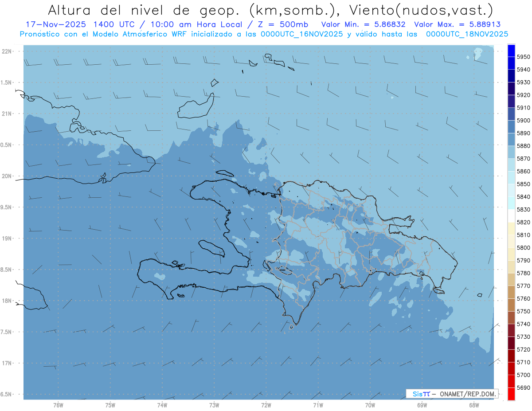Screen dimensions: 532x411
Task: Click the legend value '5890'
Action: tap(524, 133)
